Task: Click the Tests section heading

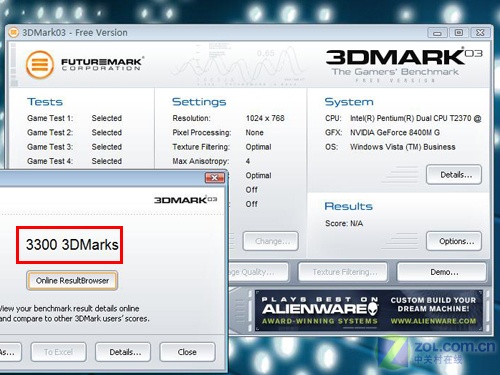Action: [x=45, y=102]
